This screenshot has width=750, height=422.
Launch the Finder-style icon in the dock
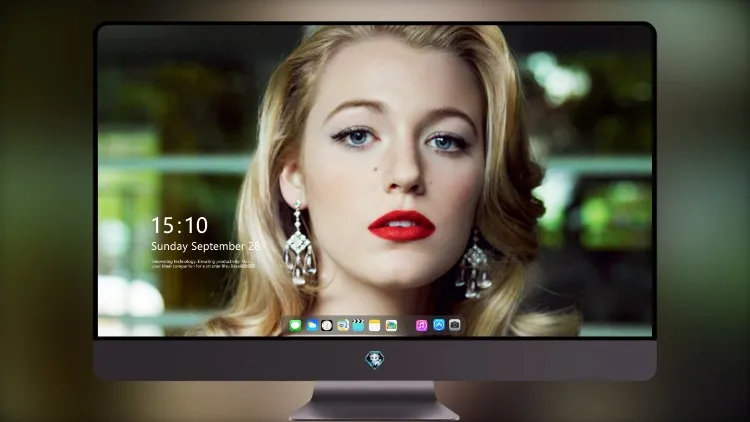[342, 326]
